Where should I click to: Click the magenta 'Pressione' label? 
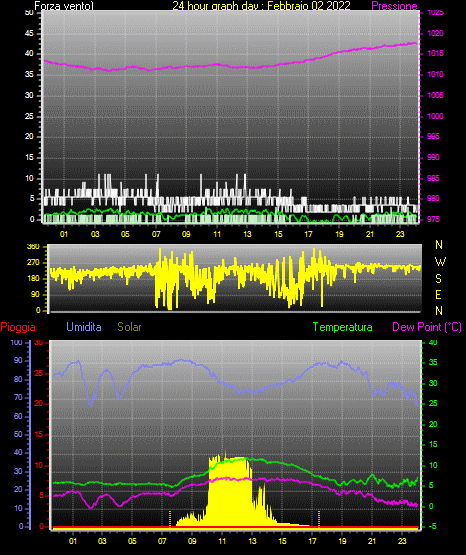point(394,6)
